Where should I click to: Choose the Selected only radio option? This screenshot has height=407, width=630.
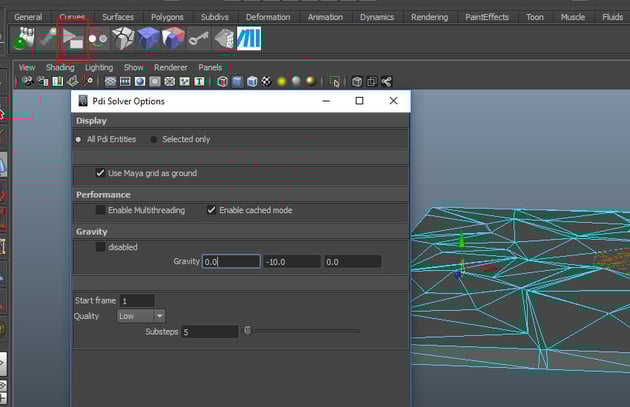tap(154, 139)
